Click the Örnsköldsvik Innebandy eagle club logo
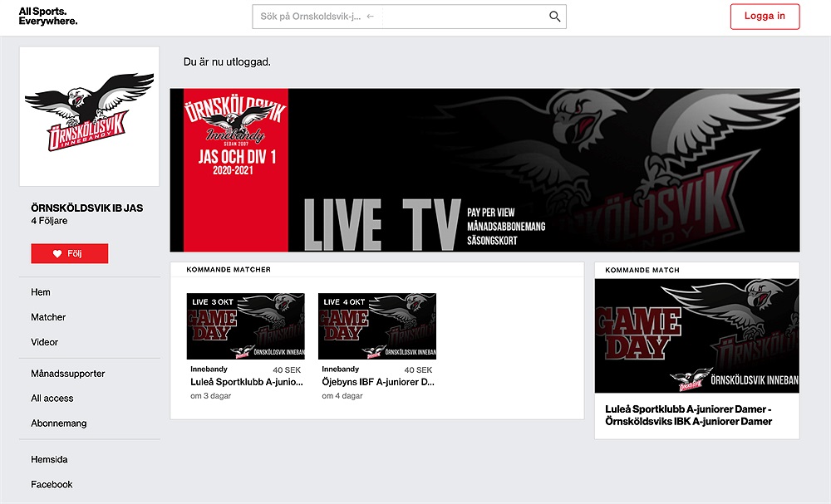The height and width of the screenshot is (504, 831). pyautogui.click(x=90, y=116)
